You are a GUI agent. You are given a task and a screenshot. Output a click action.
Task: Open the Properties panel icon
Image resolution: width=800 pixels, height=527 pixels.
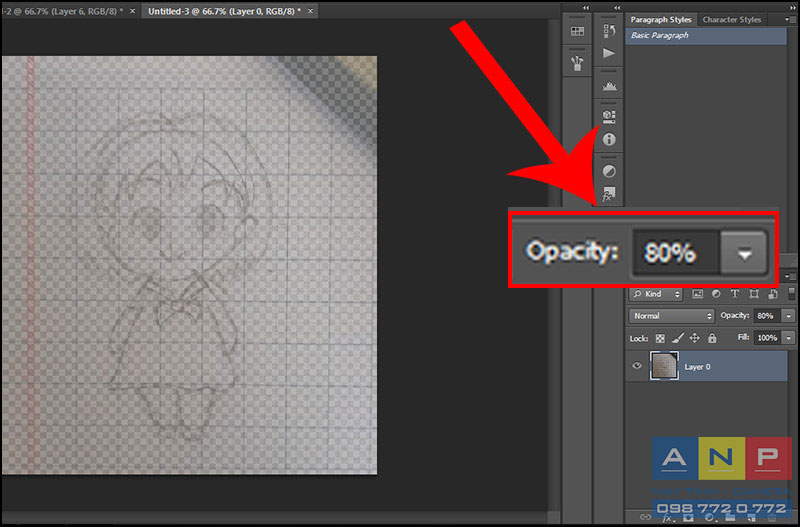[609, 117]
